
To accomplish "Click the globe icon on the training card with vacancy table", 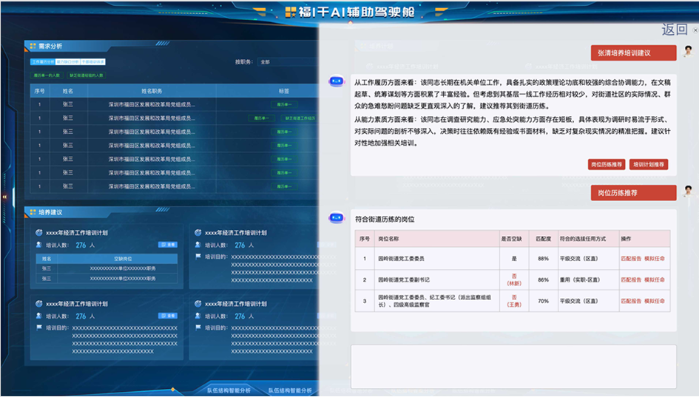I will click(39, 232).
